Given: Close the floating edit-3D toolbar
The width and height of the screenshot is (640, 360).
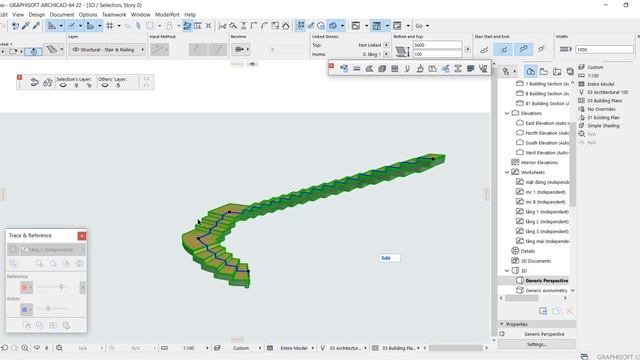Looking at the screenshot, I should [x=331, y=65].
